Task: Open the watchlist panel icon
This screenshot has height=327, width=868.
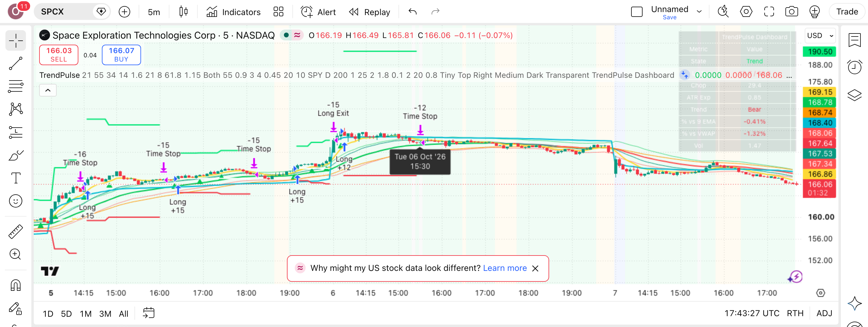Action: [x=854, y=40]
